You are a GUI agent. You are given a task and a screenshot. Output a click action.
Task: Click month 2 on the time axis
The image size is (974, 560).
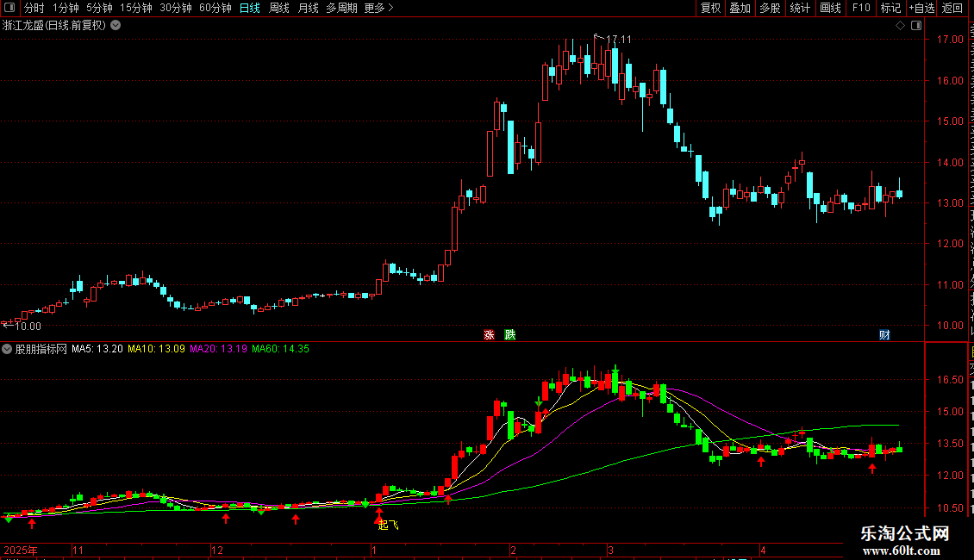click(x=513, y=550)
